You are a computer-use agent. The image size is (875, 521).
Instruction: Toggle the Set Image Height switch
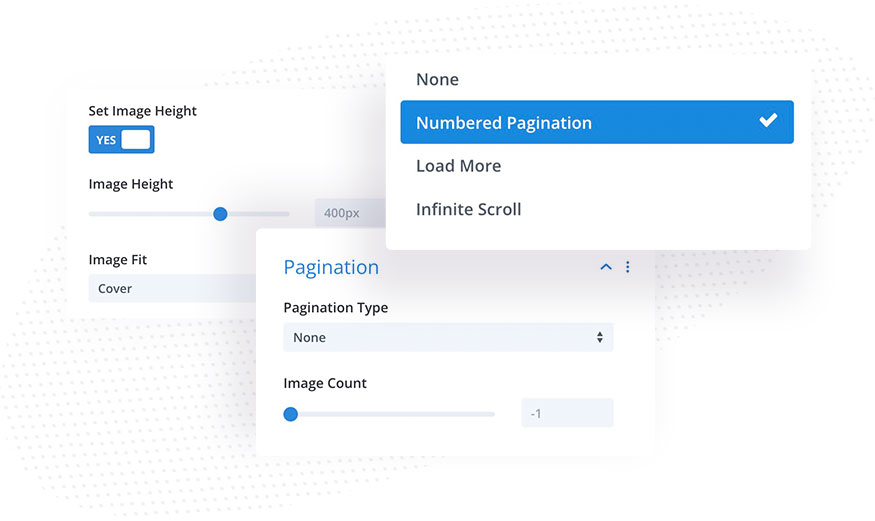122,139
